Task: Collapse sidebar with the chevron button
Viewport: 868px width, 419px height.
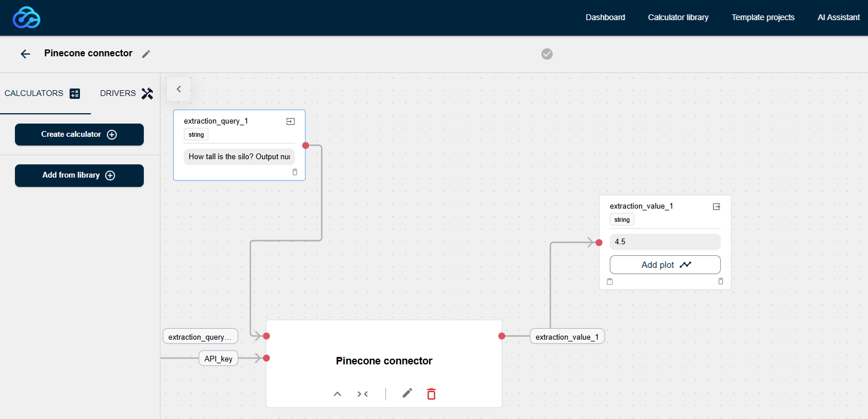Action: 179,89
